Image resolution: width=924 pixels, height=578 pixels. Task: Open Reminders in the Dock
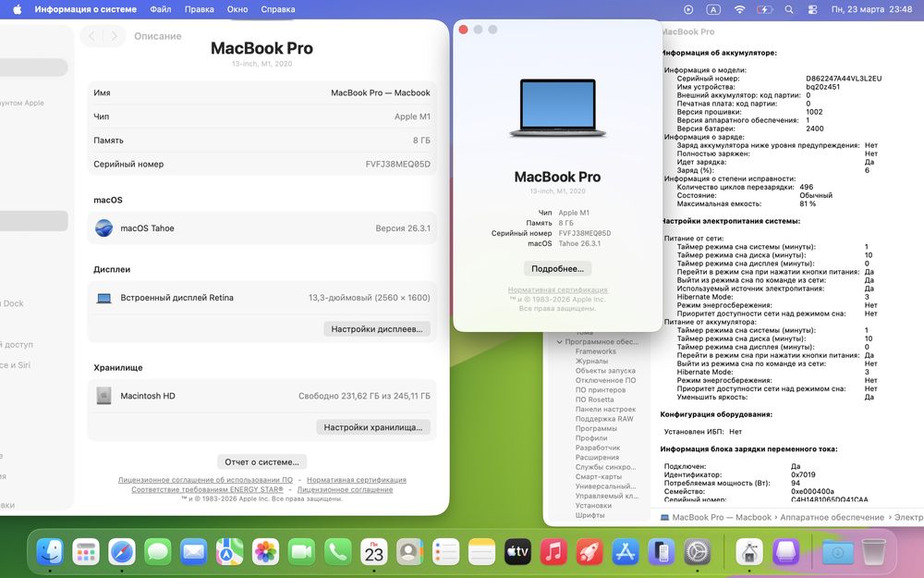(x=445, y=552)
